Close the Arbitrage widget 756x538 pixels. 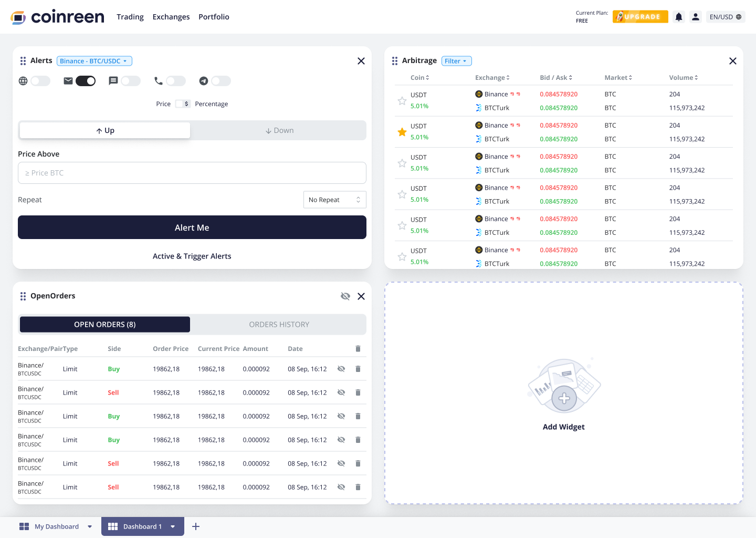733,61
